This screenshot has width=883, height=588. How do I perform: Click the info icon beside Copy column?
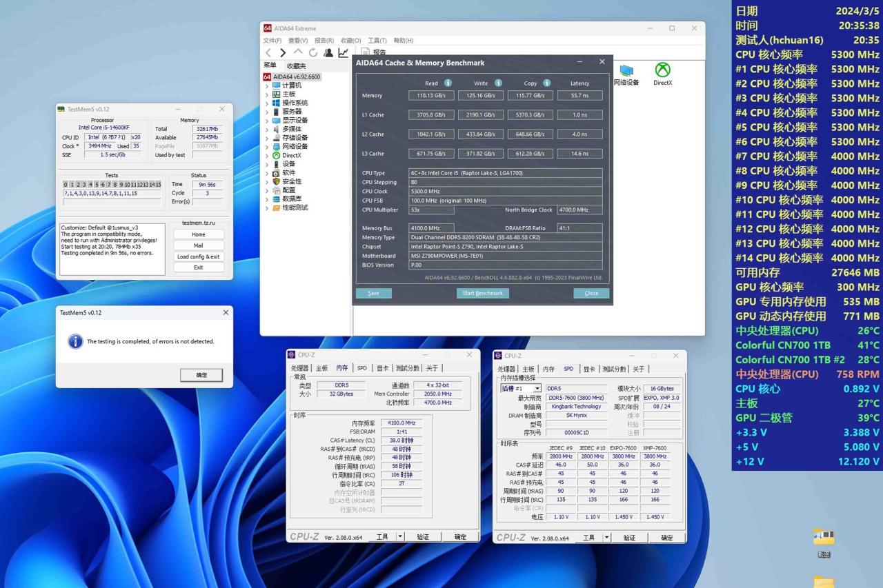pos(546,83)
